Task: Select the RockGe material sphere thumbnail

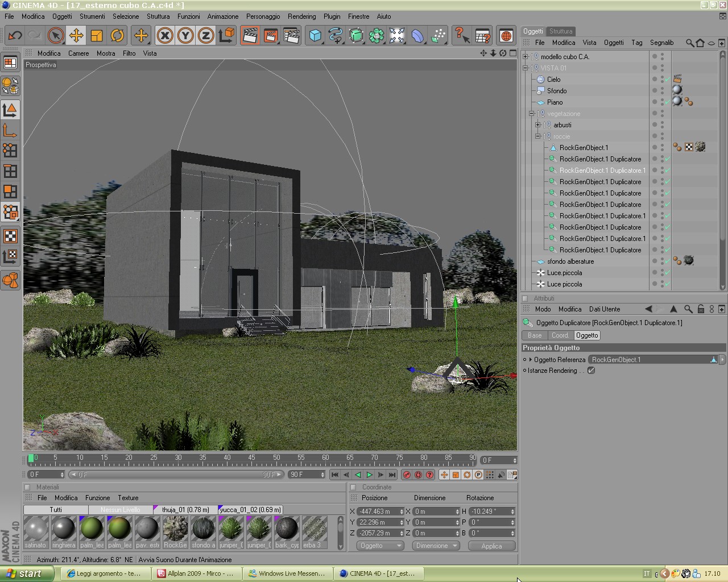Action: pyautogui.click(x=175, y=532)
